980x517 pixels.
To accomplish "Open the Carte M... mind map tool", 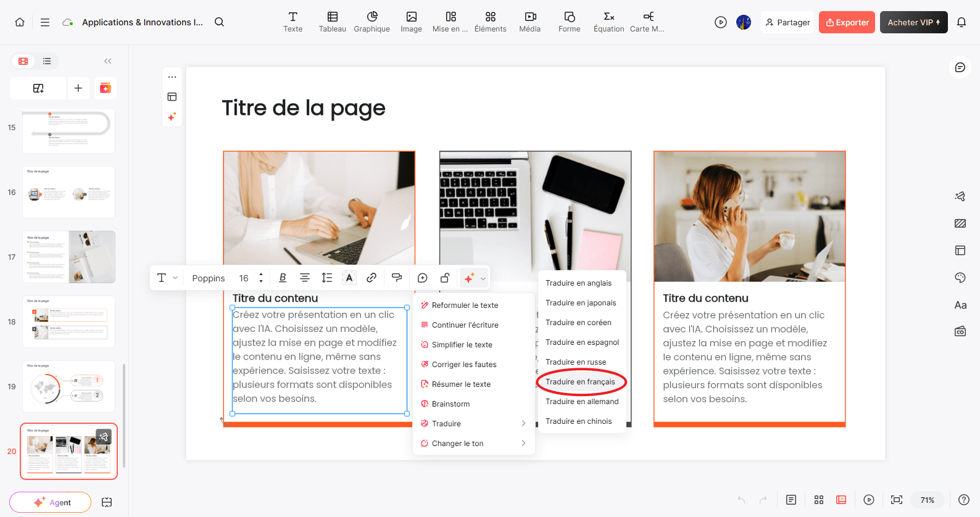I will (647, 22).
